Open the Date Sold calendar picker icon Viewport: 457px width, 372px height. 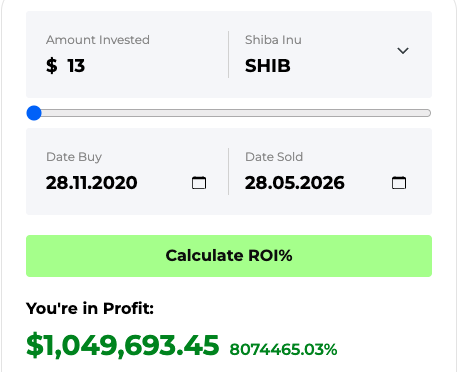tap(399, 183)
